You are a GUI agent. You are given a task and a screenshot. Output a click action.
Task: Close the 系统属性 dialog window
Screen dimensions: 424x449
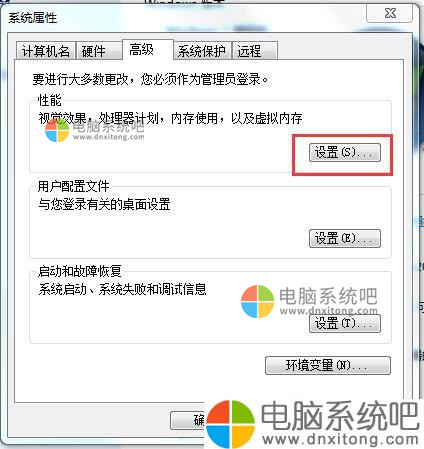click(389, 13)
